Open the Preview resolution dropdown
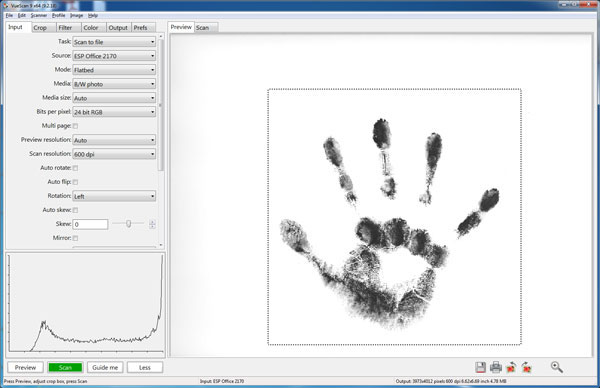 coord(114,140)
